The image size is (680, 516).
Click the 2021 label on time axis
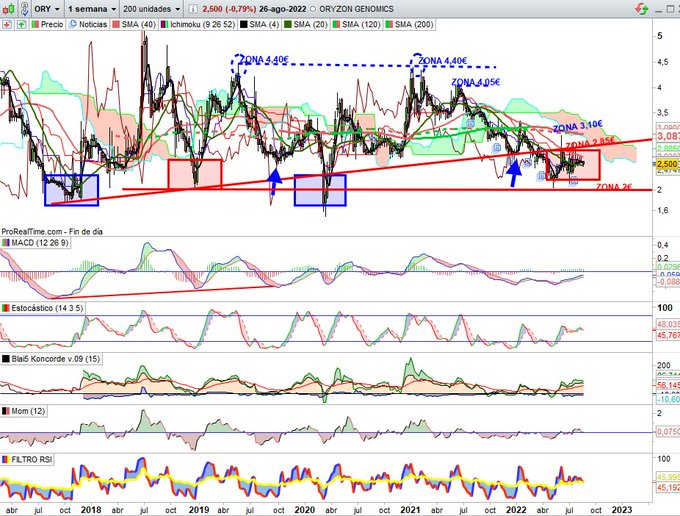[410, 510]
